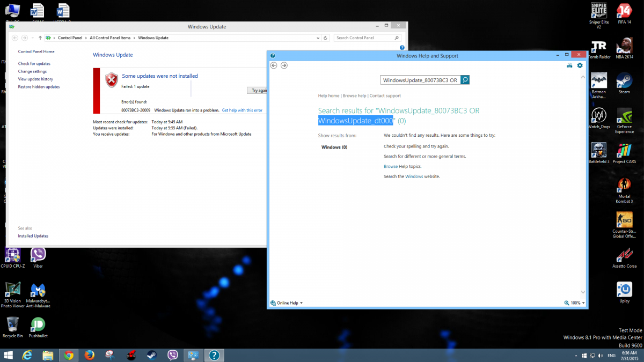Viewport: 644px width, 362px height.
Task: Open File Explorer from the taskbar
Action: [48, 355]
